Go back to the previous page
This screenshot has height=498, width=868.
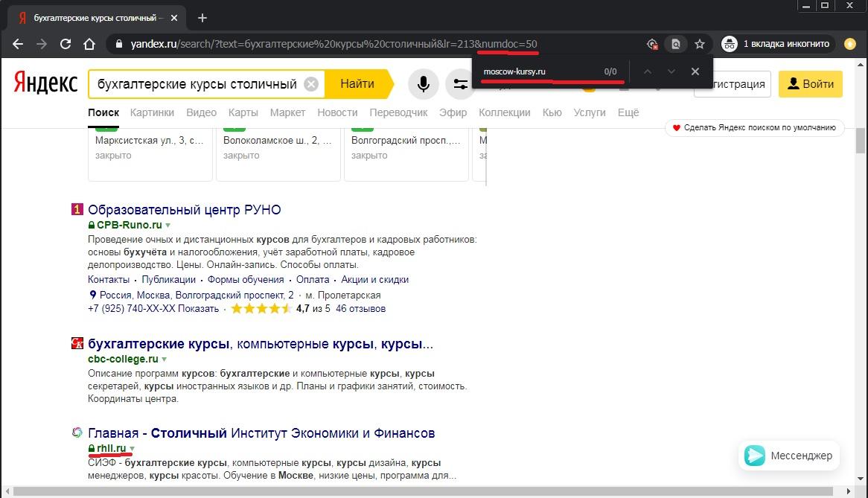click(x=18, y=44)
